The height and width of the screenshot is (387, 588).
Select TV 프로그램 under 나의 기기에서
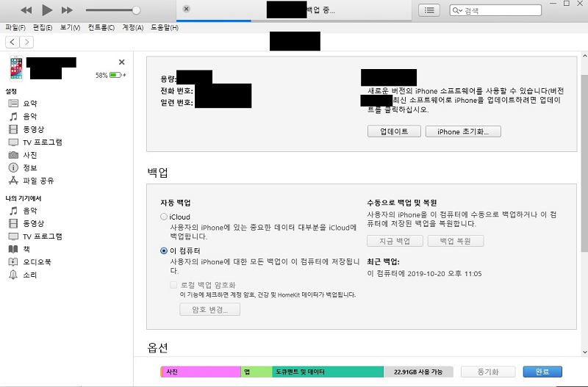point(42,236)
